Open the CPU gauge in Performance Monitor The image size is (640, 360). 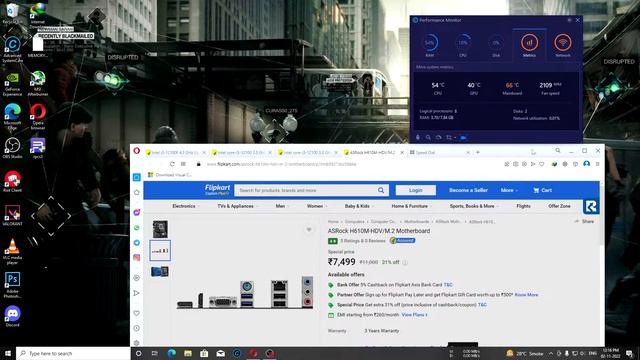pyautogui.click(x=463, y=45)
